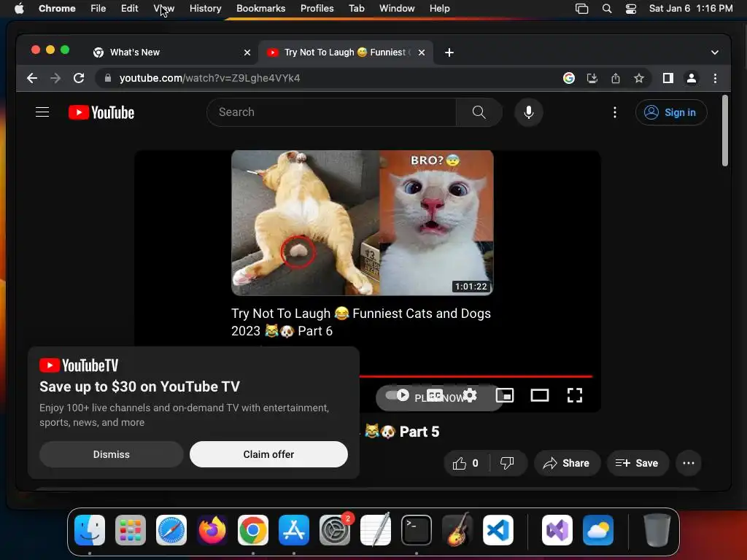747x560 pixels.
Task: Save the video to a playlist
Action: pos(638,463)
